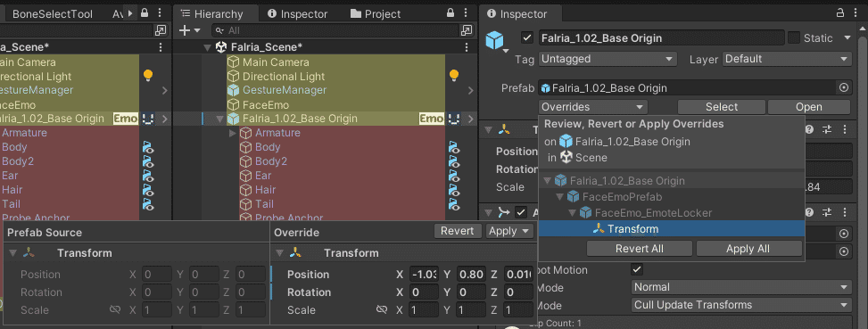Click the Revert All button

pos(640,249)
